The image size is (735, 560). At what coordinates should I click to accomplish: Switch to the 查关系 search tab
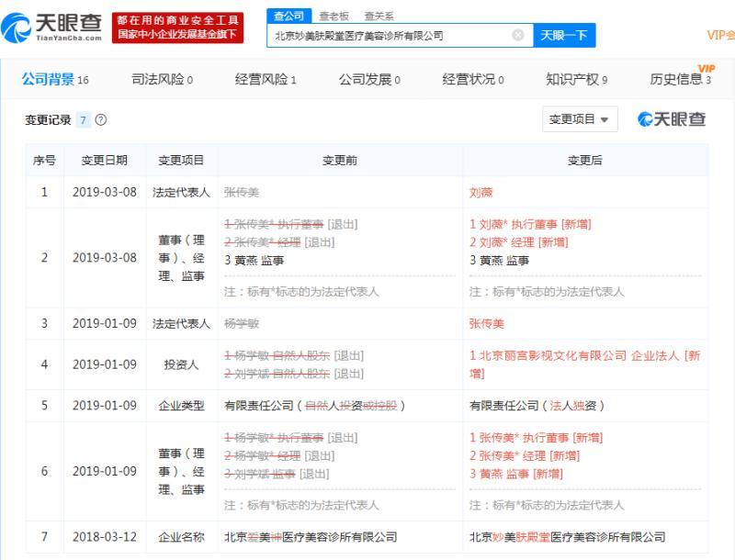click(379, 17)
